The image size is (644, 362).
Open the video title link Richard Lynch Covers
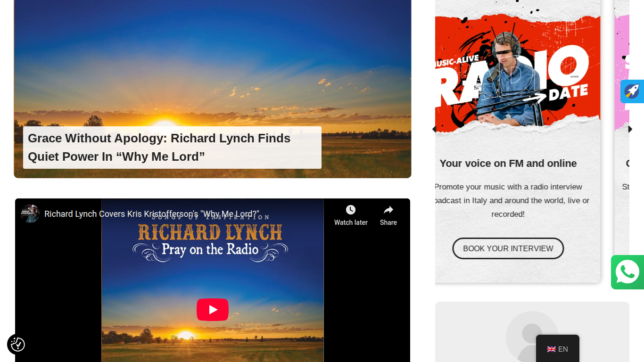point(152,214)
